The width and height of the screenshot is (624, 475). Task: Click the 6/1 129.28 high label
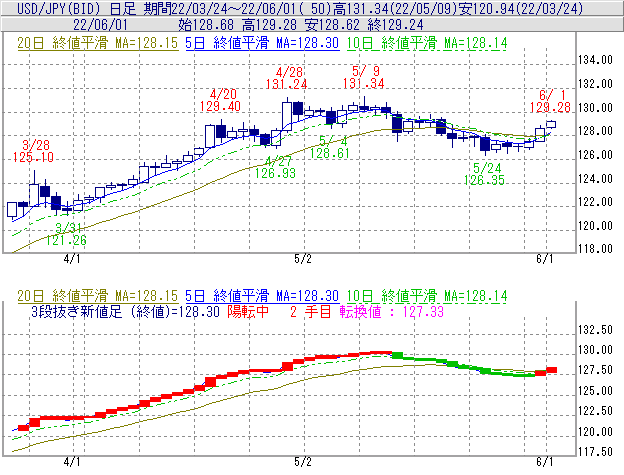click(550, 101)
